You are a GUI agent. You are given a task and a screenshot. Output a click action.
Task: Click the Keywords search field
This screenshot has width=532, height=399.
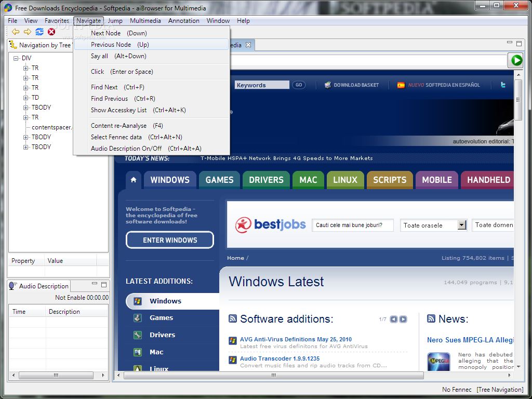262,85
